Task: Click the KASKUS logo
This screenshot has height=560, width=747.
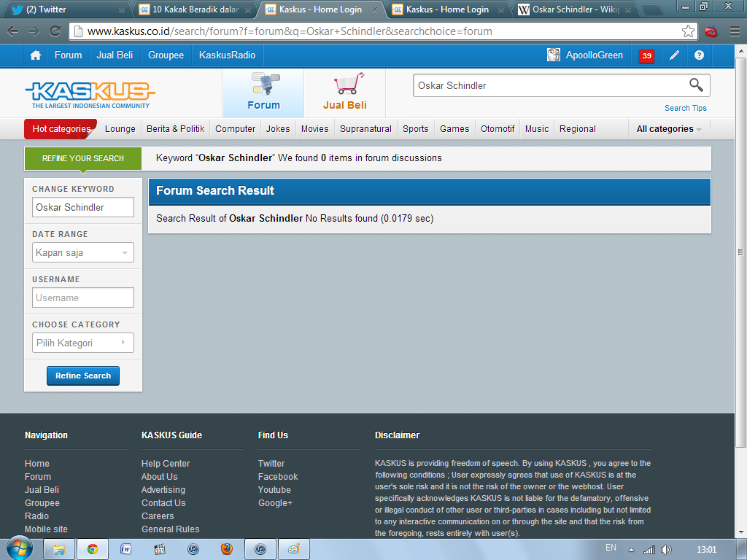Action: click(90, 94)
